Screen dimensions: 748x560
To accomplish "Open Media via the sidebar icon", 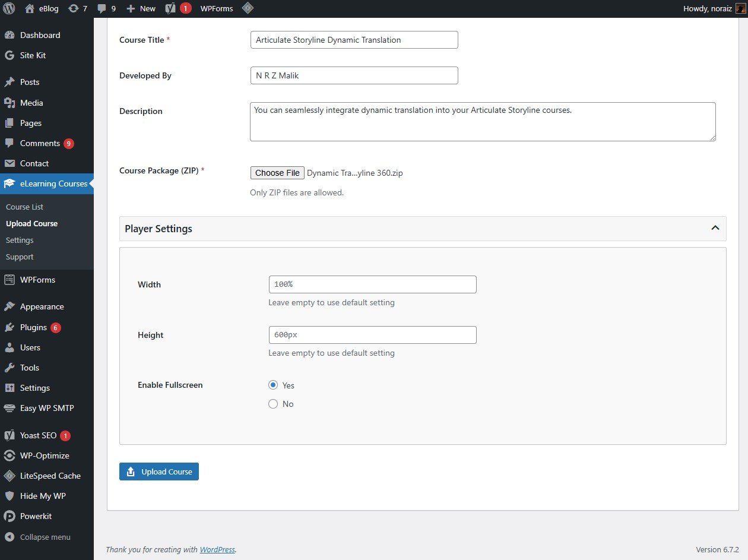I will click(x=9, y=102).
